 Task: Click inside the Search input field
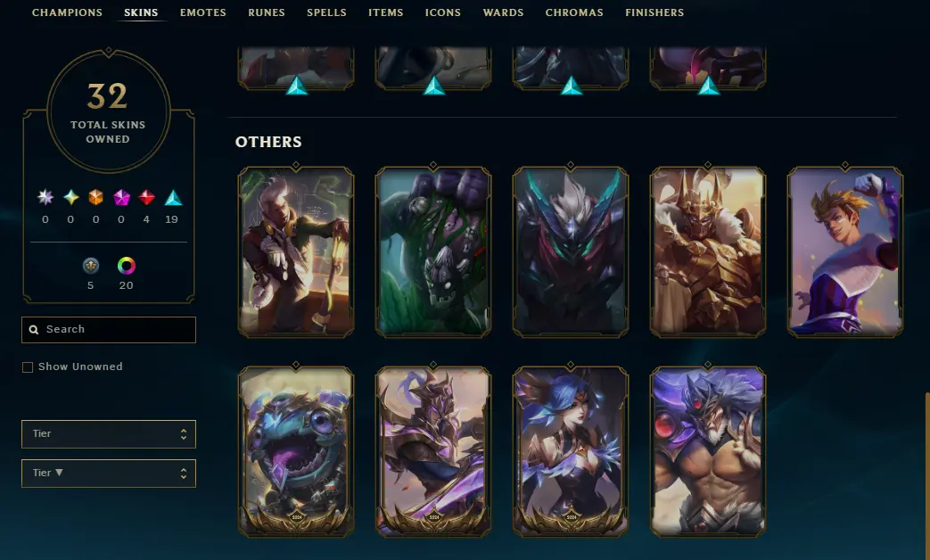click(109, 330)
